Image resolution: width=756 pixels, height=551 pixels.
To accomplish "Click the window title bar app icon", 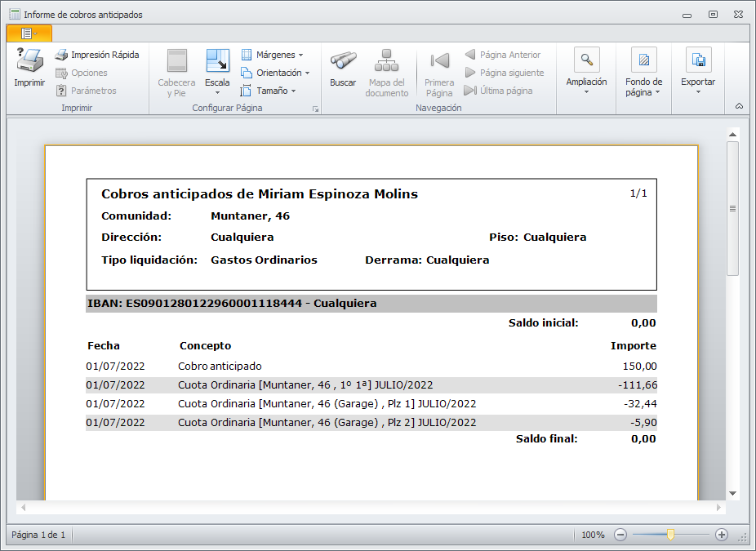I will pos(14,14).
